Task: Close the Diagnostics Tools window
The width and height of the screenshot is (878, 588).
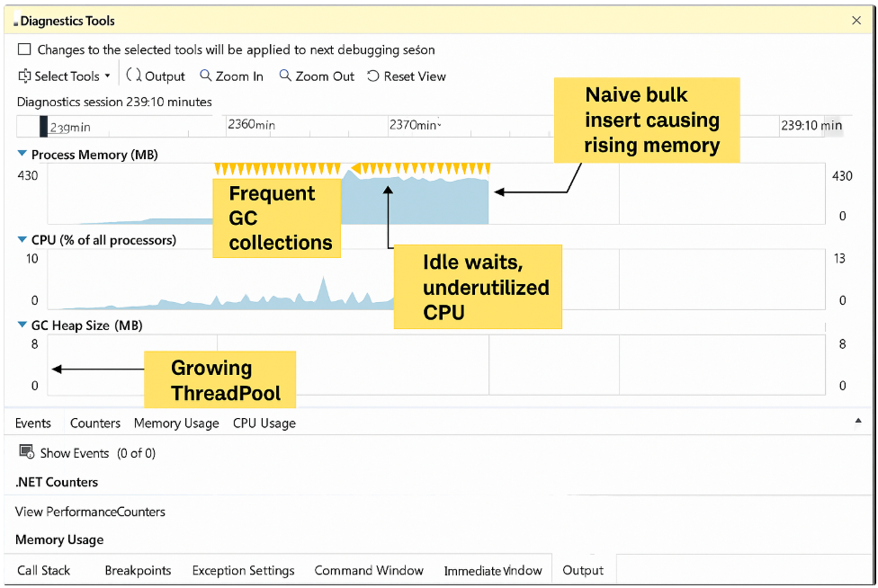Action: (856, 20)
